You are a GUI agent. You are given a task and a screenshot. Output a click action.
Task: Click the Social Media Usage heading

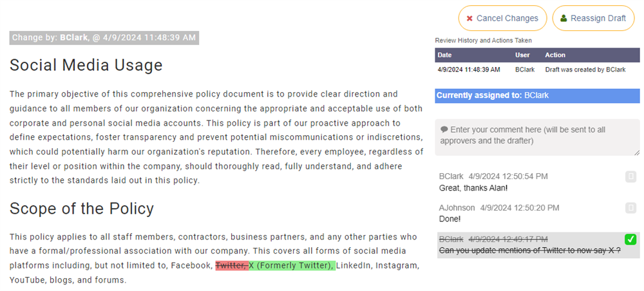point(86,65)
